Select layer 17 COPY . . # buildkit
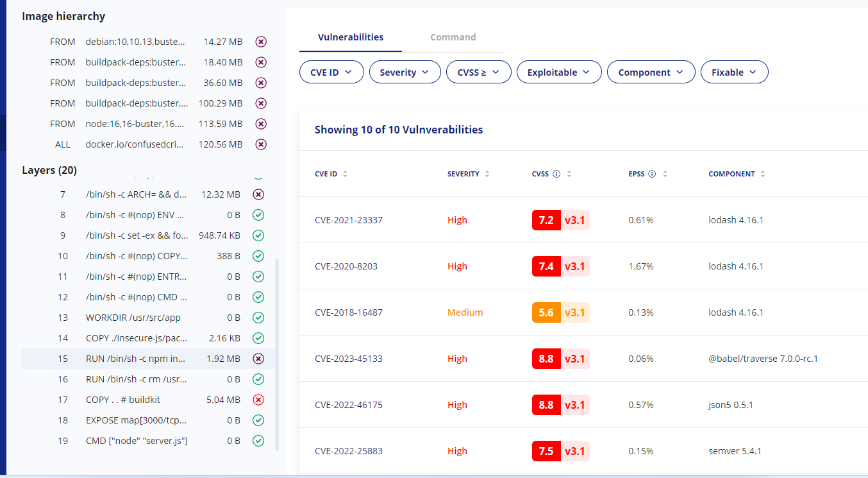The image size is (868, 478). pos(123,400)
